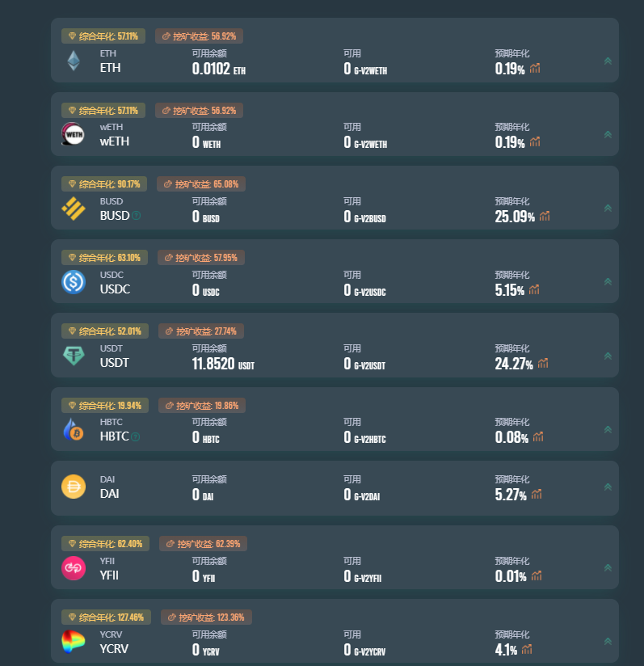Click the YFII pink logo icon
The height and width of the screenshot is (666, 644).
tap(74, 568)
